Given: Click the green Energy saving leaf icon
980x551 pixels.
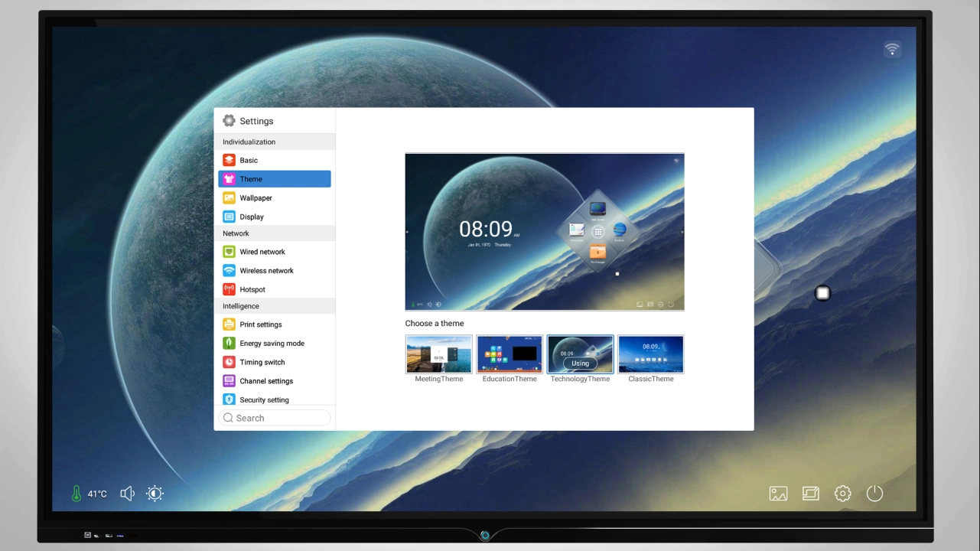Looking at the screenshot, I should pos(229,344).
